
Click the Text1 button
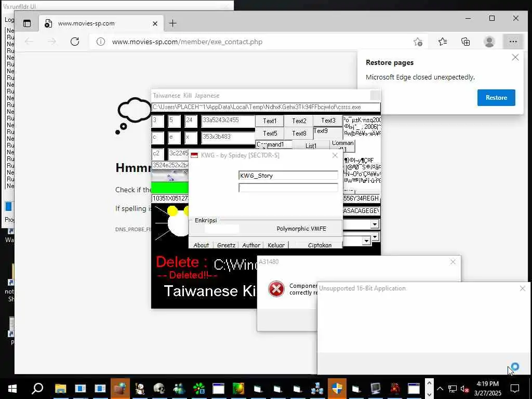270,121
